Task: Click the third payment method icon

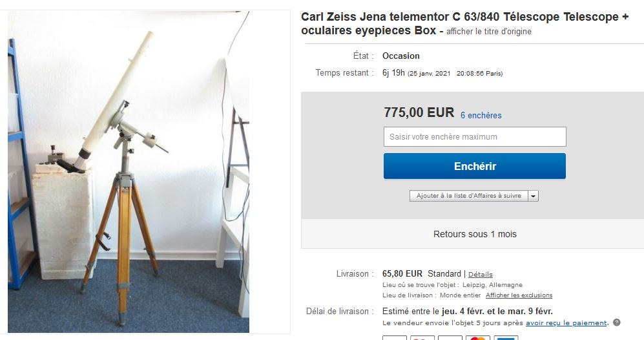Action: pyautogui.click(x=450, y=338)
